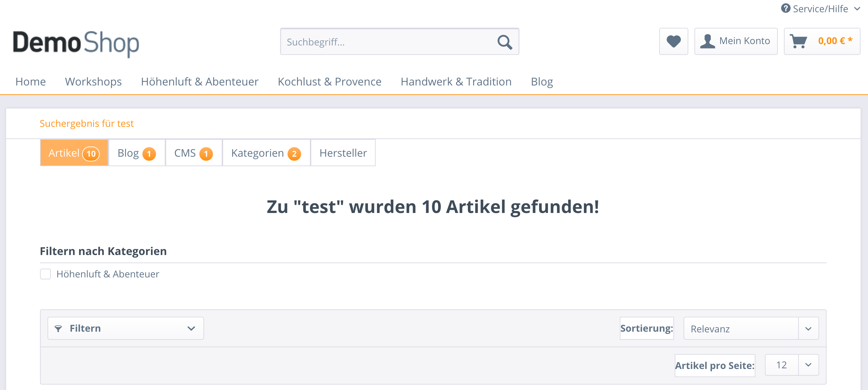Click the Service/Hilfe question mark icon

[x=786, y=8]
